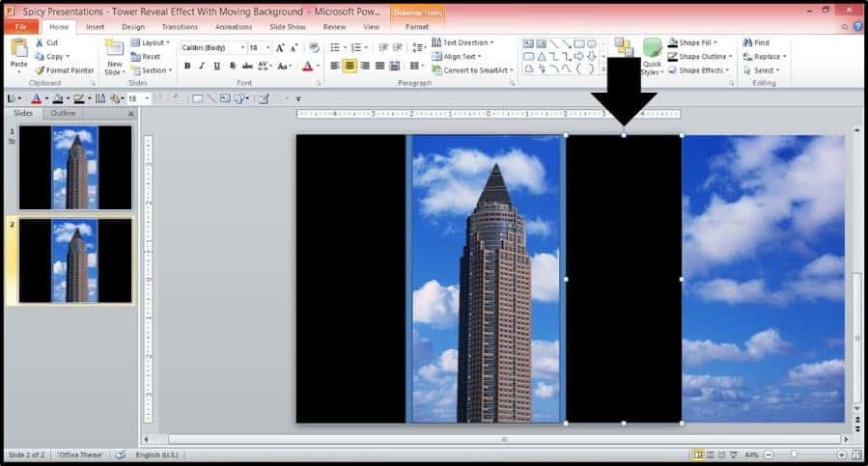Open Convert to SmartArt dropdown
The height and width of the screenshot is (466, 868).
(x=473, y=70)
